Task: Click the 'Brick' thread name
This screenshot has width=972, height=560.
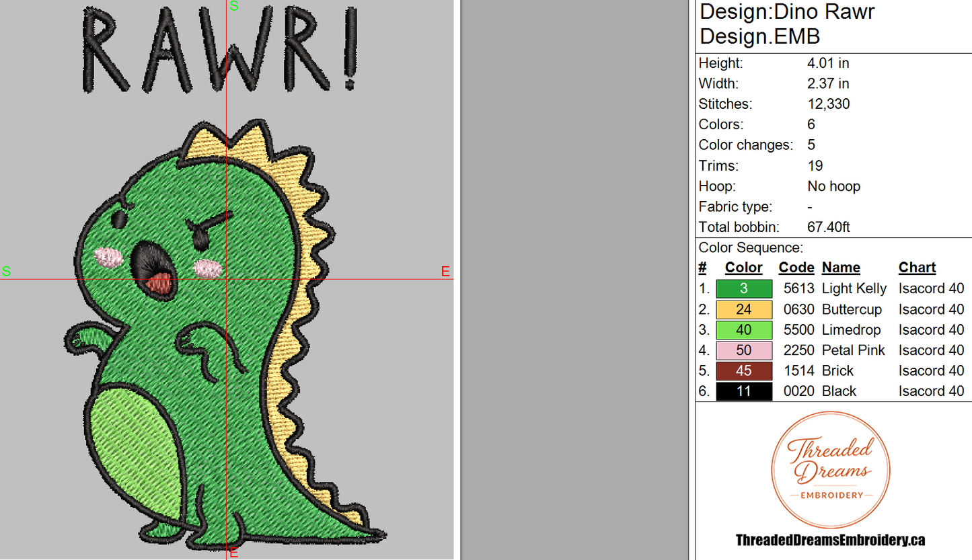Action: (x=837, y=370)
